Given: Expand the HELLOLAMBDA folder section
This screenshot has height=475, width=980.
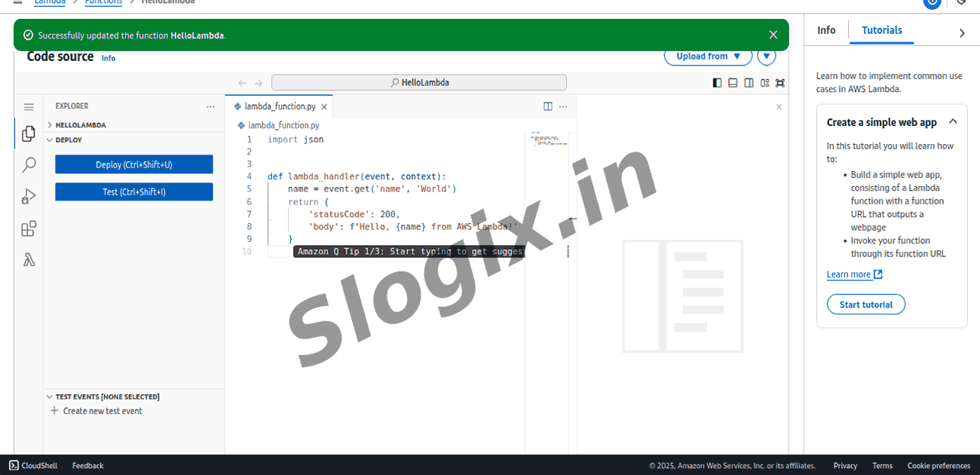Looking at the screenshot, I should pos(80,125).
